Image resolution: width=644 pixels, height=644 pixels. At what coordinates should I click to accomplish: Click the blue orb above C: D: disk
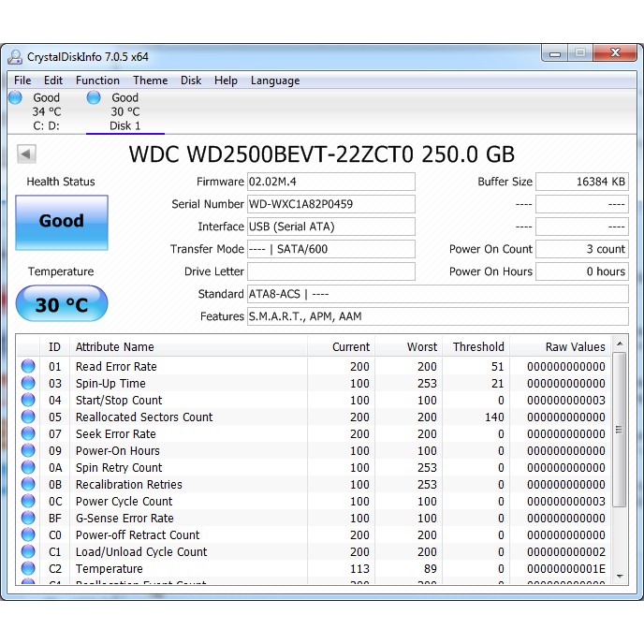point(15,97)
